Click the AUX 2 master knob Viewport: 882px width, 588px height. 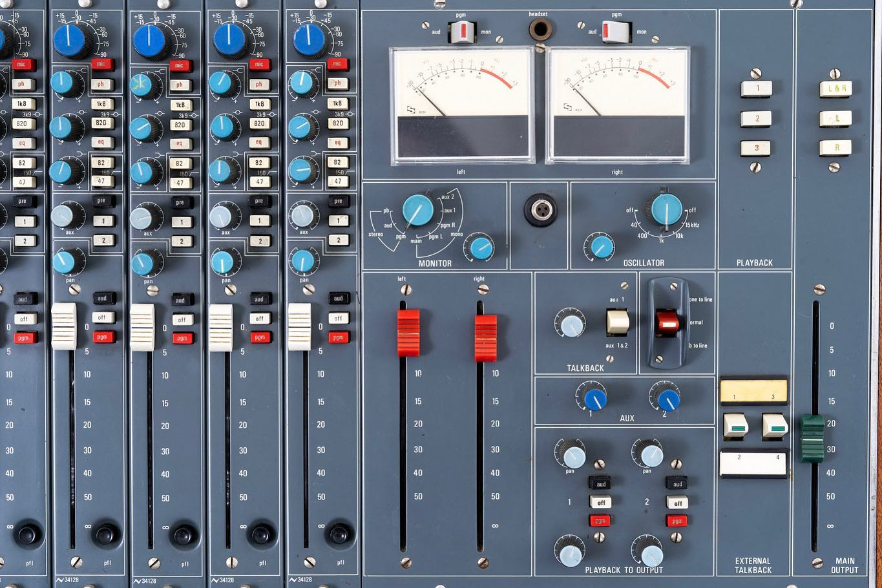click(666, 398)
